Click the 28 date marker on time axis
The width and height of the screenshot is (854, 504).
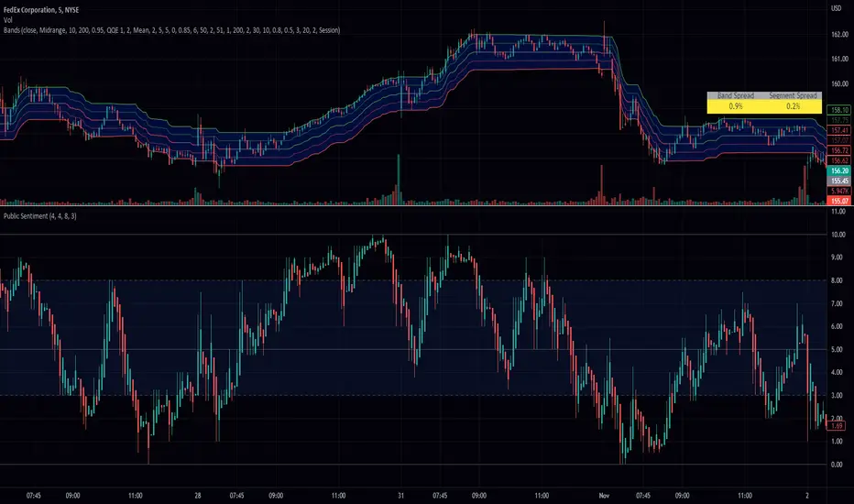pos(198,495)
